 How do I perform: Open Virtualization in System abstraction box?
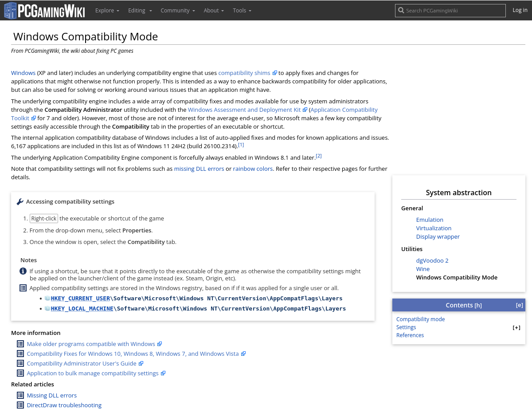click(434, 228)
